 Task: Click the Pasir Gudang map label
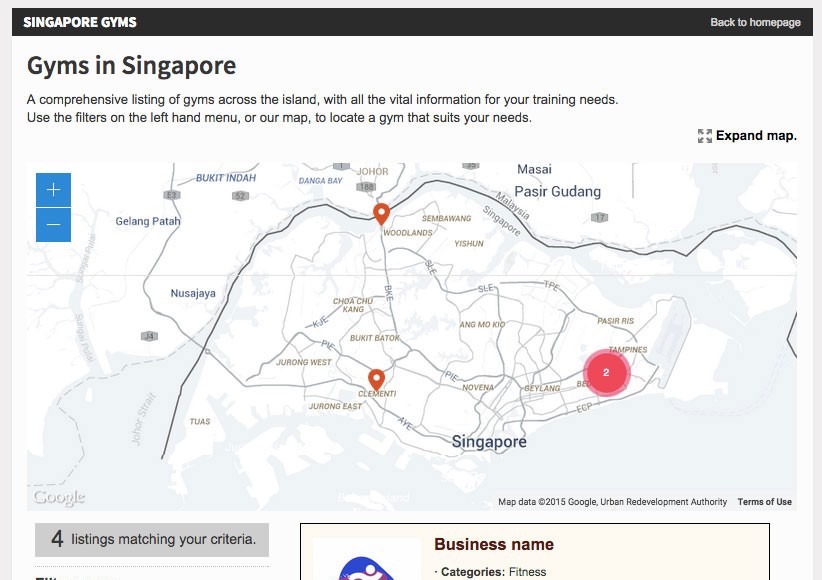pos(557,192)
